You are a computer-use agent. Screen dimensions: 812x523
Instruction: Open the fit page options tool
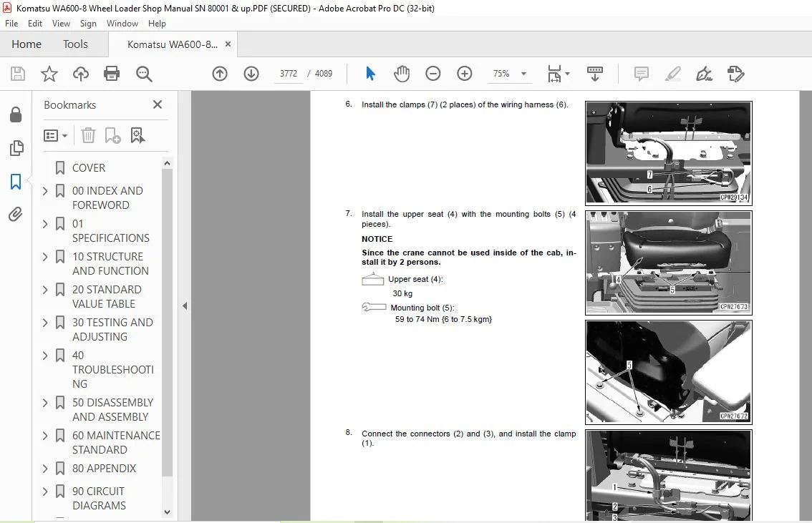559,74
